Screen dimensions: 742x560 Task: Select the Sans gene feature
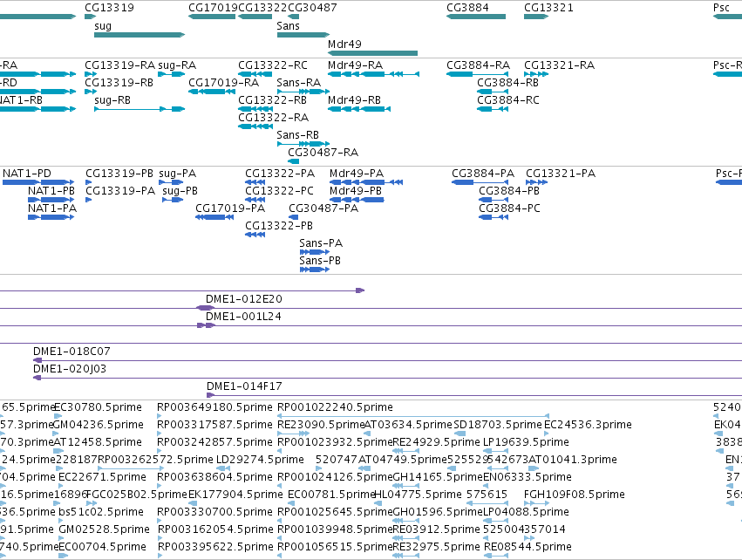[303, 35]
